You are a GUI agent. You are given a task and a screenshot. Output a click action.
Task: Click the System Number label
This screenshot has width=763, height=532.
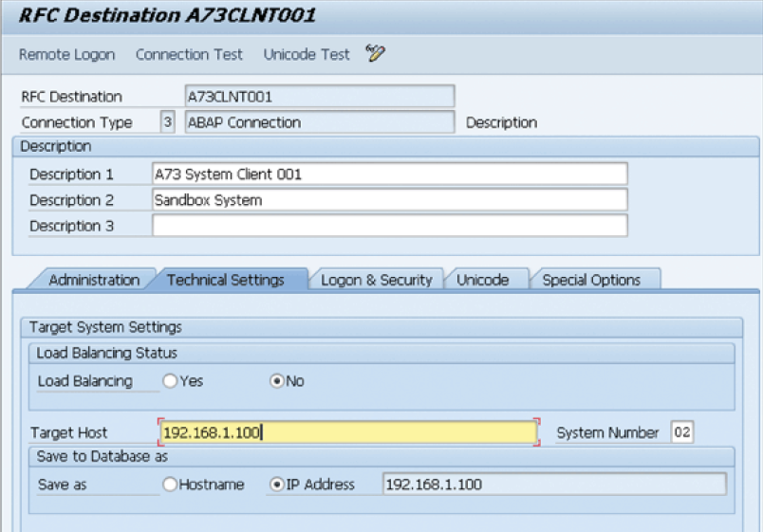coord(607,432)
